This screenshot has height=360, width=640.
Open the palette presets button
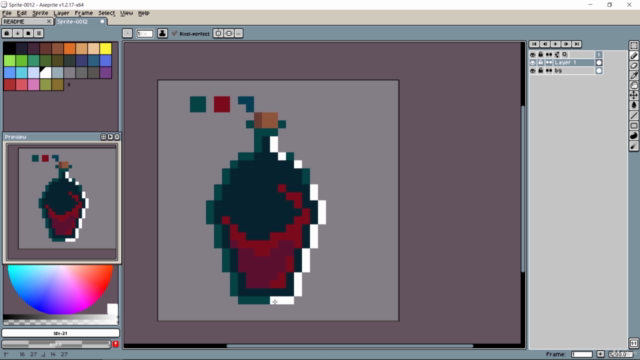coord(28,33)
